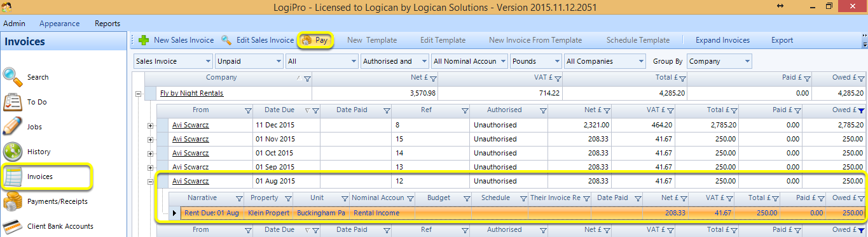Image resolution: width=868 pixels, height=237 pixels.
Task: Click the filter icon on Authorised column
Action: point(544,111)
